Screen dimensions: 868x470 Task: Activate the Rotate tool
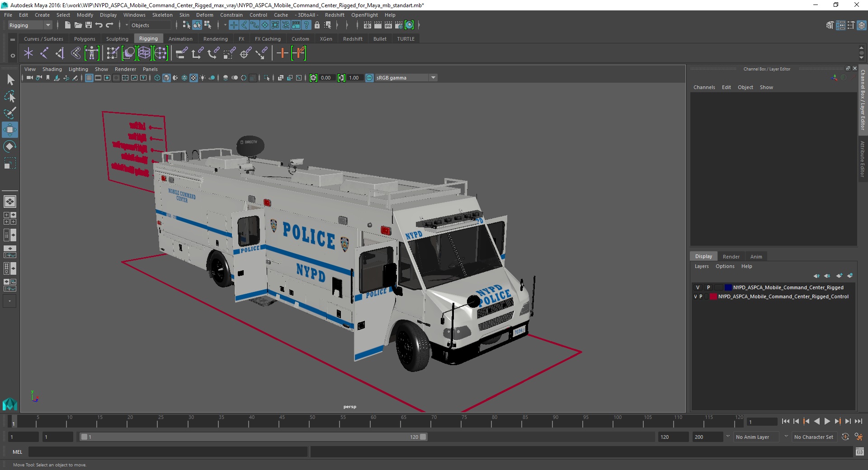(x=10, y=146)
